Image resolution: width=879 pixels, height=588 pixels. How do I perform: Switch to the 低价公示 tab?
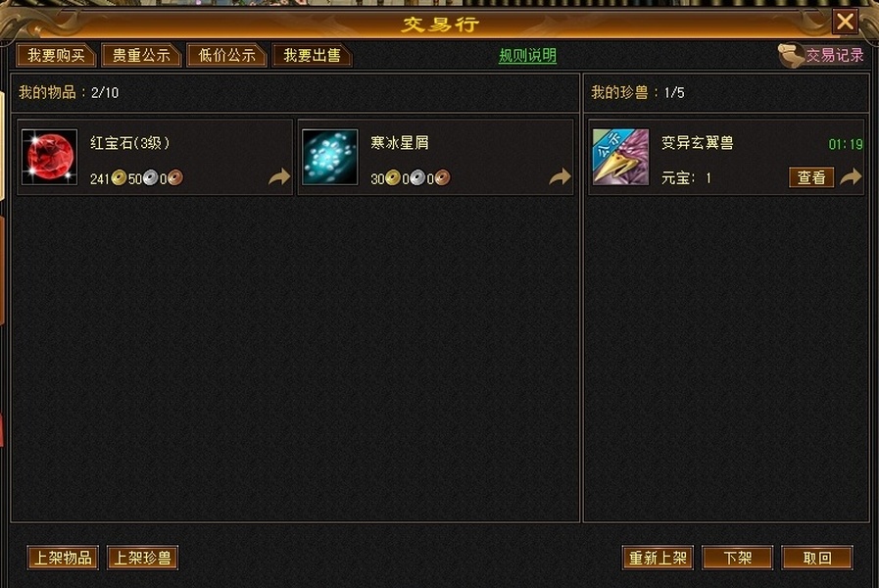tap(226, 55)
